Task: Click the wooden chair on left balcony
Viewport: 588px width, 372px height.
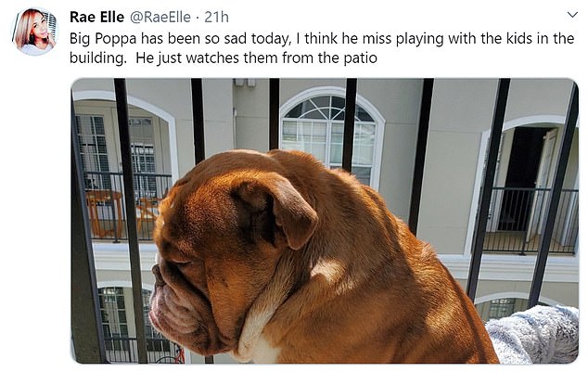Action: 104,212
